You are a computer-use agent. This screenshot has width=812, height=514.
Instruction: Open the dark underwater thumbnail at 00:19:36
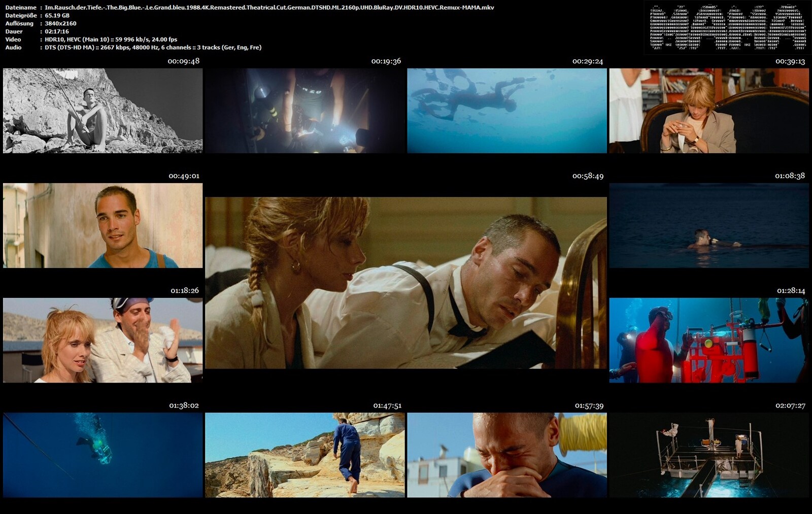pos(305,111)
